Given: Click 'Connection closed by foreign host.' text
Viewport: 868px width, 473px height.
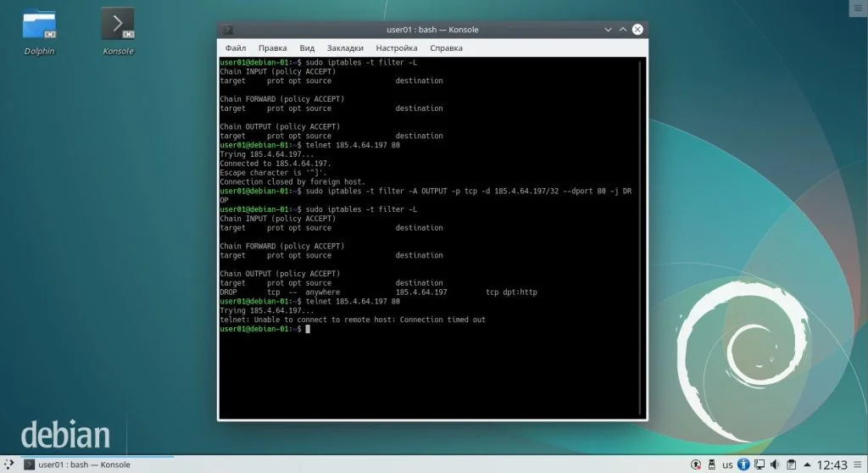Looking at the screenshot, I should point(292,181).
